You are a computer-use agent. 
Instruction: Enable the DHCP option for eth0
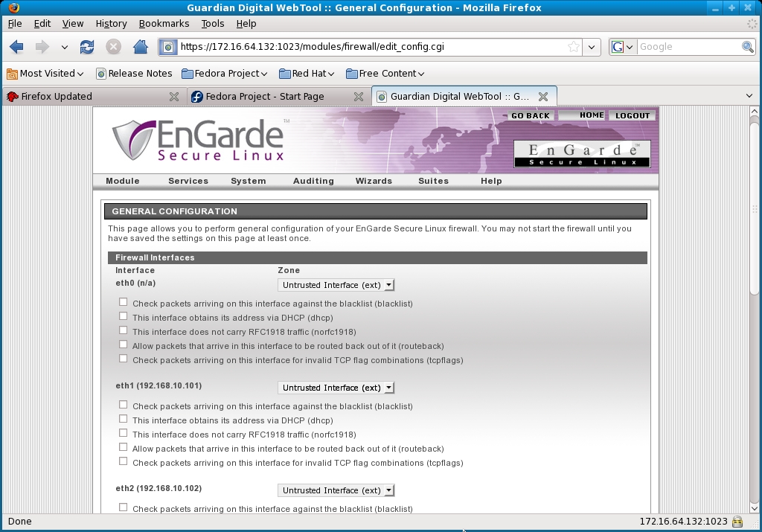123,316
